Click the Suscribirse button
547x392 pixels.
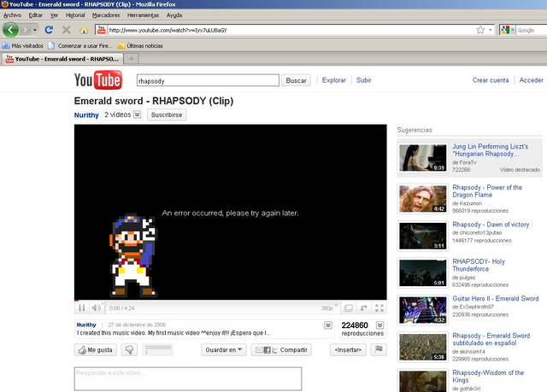(x=167, y=114)
